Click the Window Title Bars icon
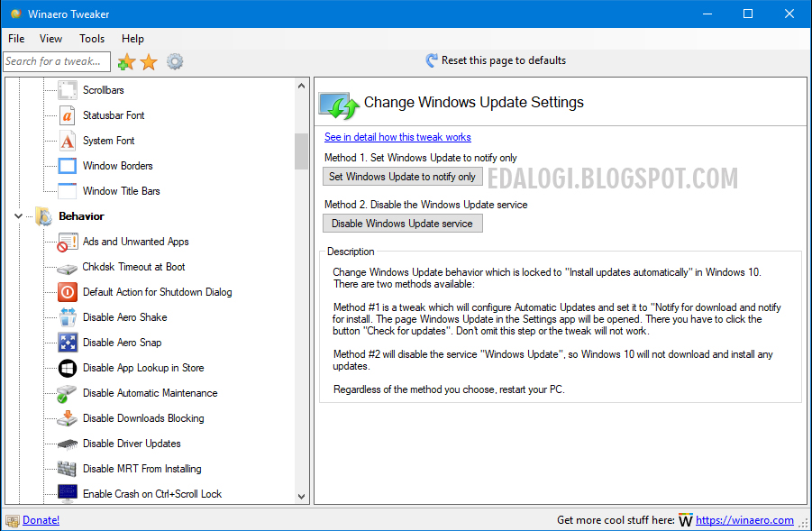The width and height of the screenshot is (812, 531). pyautogui.click(x=68, y=191)
